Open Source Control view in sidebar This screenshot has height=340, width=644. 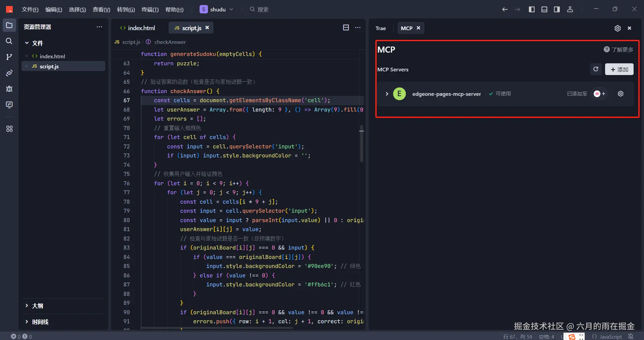tap(9, 57)
